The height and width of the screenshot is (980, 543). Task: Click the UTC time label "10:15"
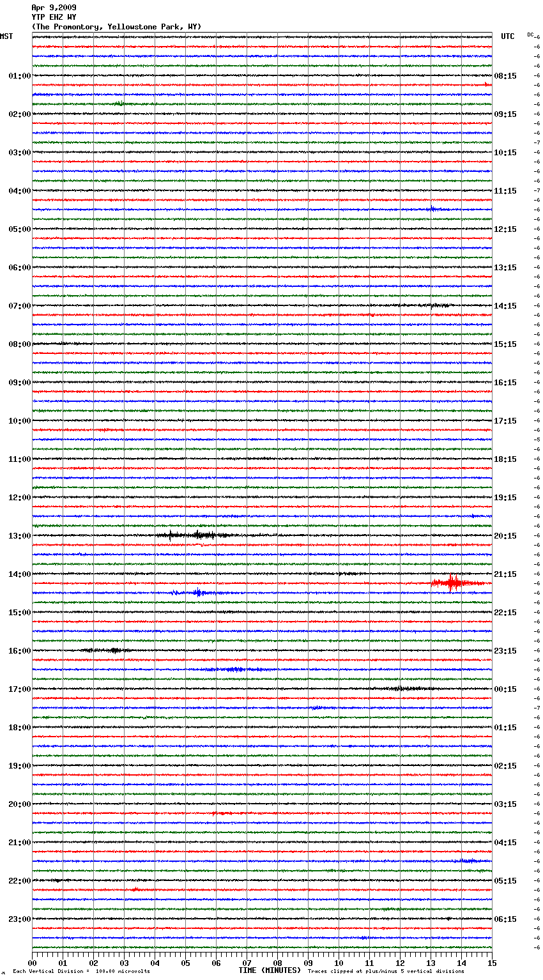pyautogui.click(x=505, y=153)
